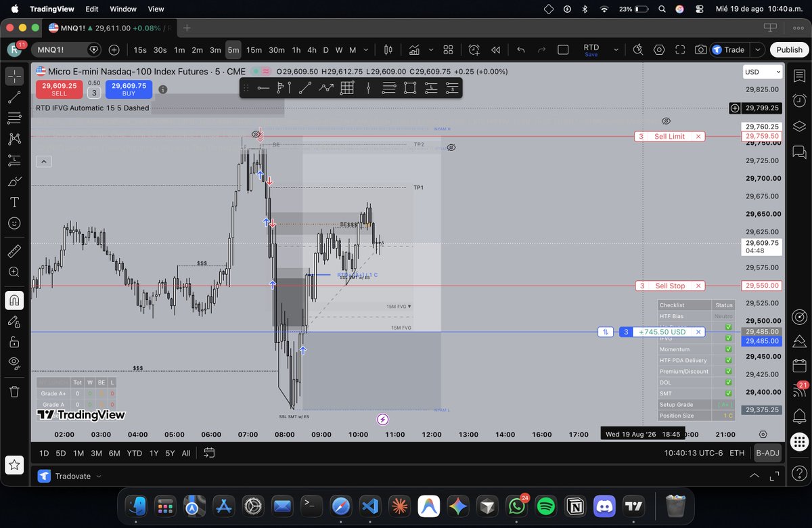Viewport: 812px width, 528px height.
Task: Open the emoji icons tool
Action: tap(14, 223)
